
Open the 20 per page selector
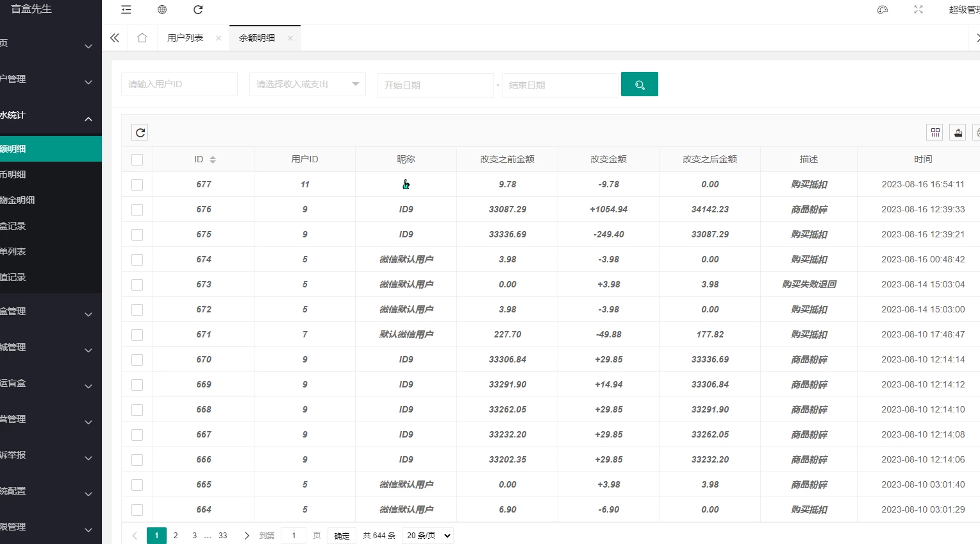[428, 535]
